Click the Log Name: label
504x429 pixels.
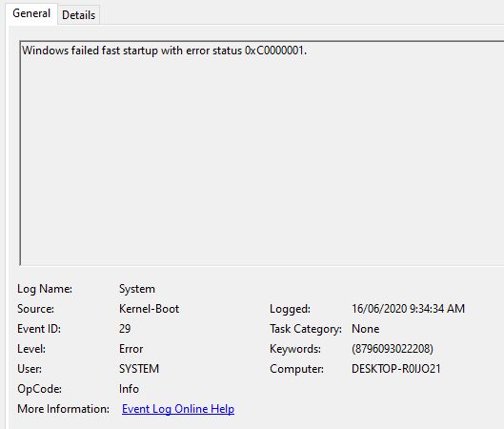(45, 289)
